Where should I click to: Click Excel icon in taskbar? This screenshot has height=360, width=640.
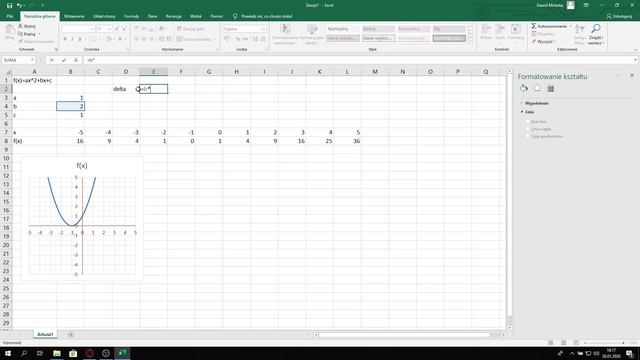tap(122, 353)
